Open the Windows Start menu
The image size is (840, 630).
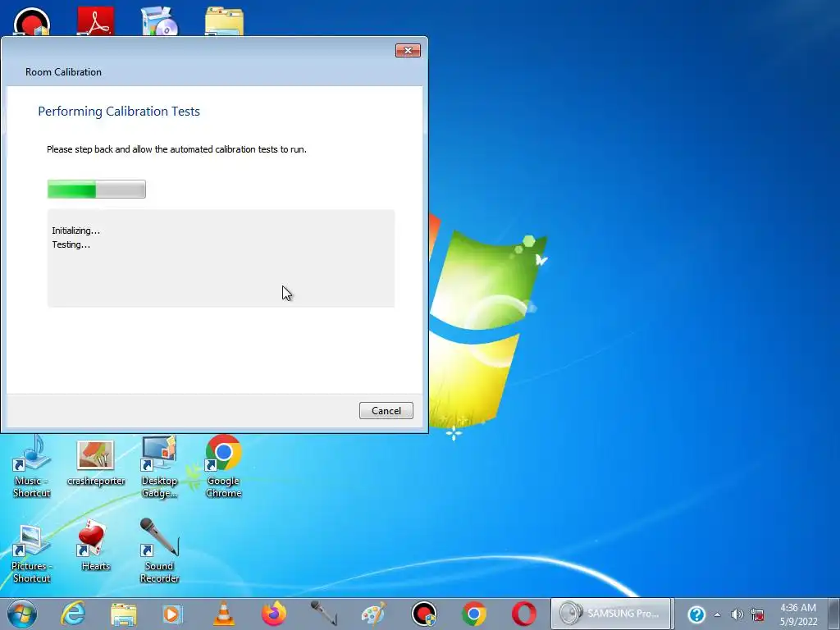pyautogui.click(x=22, y=614)
